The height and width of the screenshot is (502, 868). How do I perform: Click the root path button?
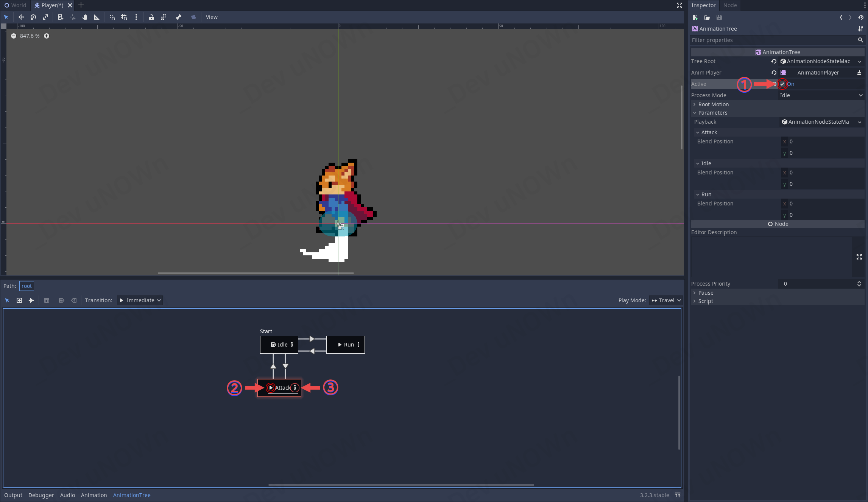26,286
